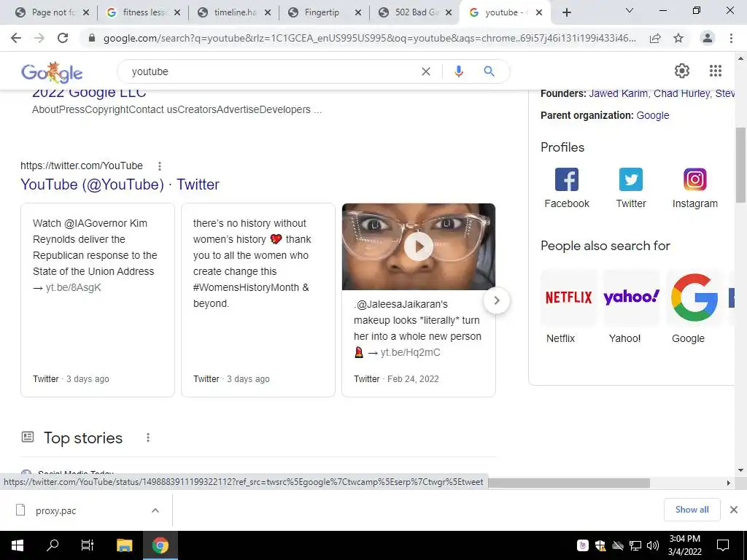This screenshot has height=560, width=747.
Task: Expand proxy.pac download options chevron
Action: click(155, 510)
